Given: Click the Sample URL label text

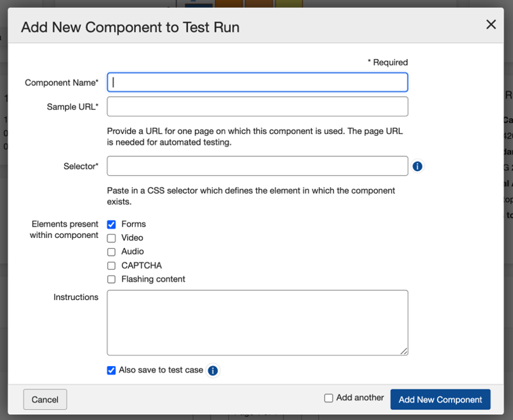Looking at the screenshot, I should (x=72, y=107).
